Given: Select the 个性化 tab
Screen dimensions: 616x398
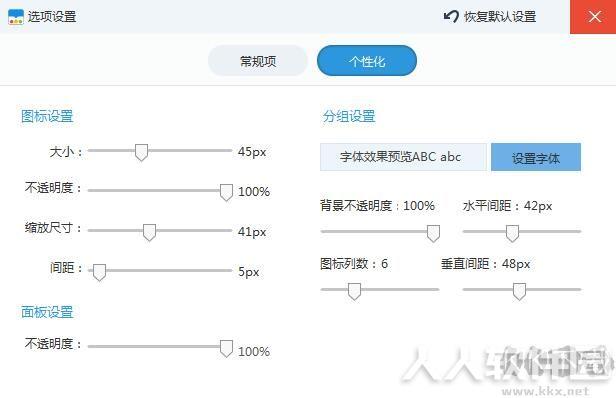Looking at the screenshot, I should (x=367, y=61).
